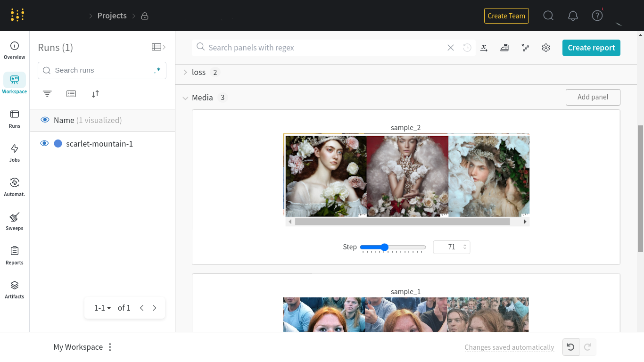Open the Automations sidebar item
Image resolution: width=644 pixels, height=362 pixels.
click(15, 188)
